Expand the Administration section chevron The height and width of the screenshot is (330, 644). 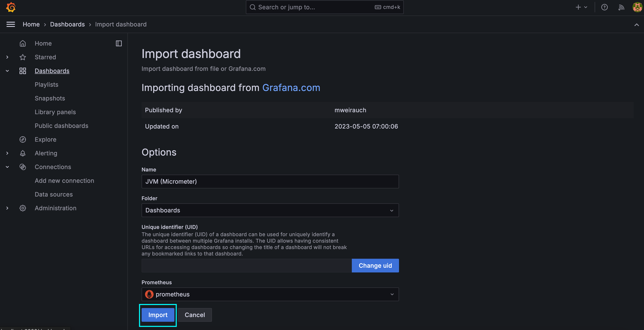click(x=7, y=208)
